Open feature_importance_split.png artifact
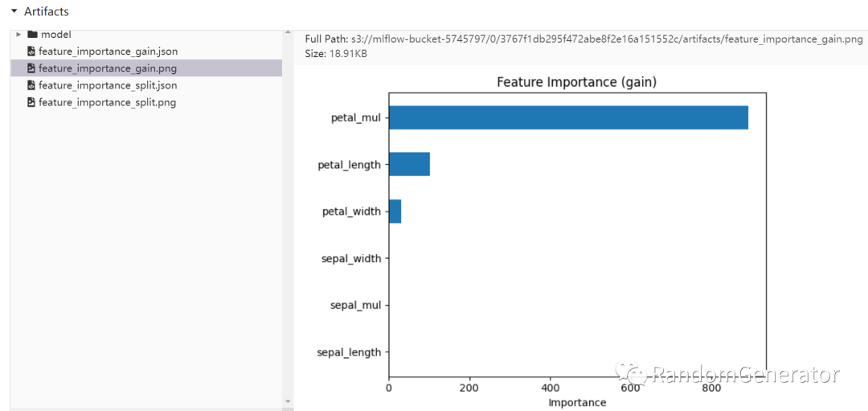The height and width of the screenshot is (411, 868). point(107,102)
